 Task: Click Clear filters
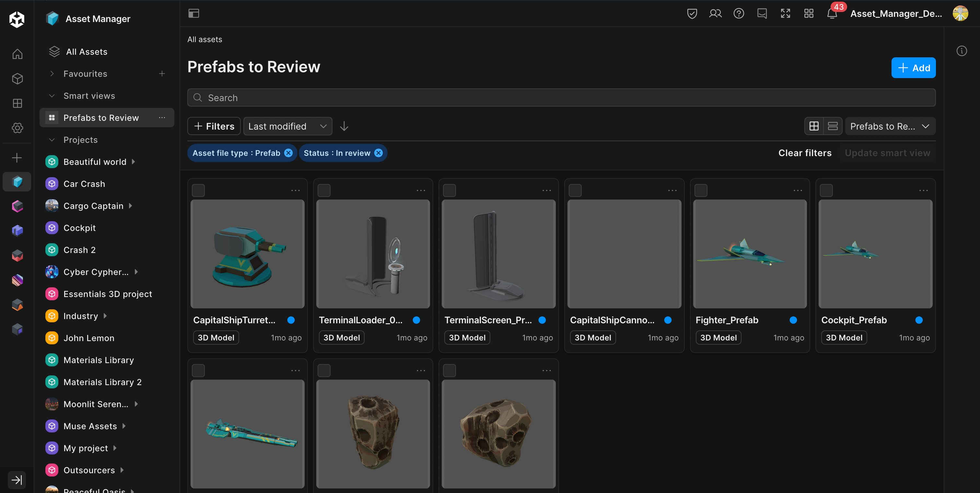(805, 153)
